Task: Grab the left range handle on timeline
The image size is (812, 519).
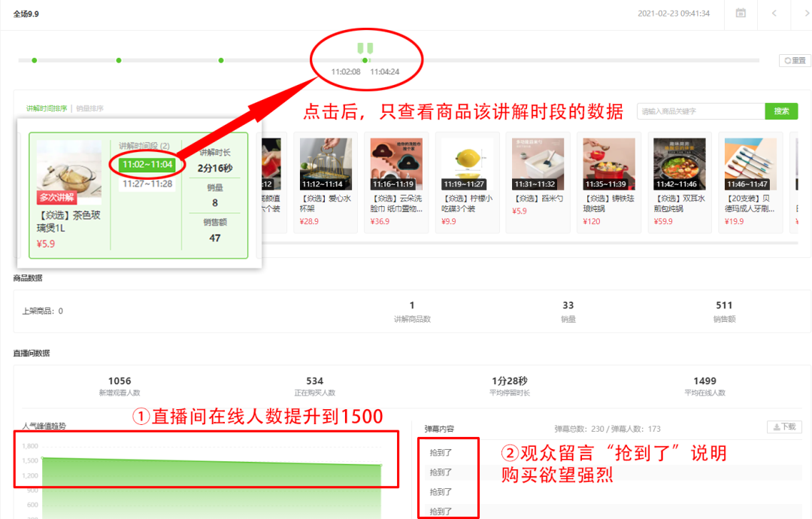Action: click(360, 48)
